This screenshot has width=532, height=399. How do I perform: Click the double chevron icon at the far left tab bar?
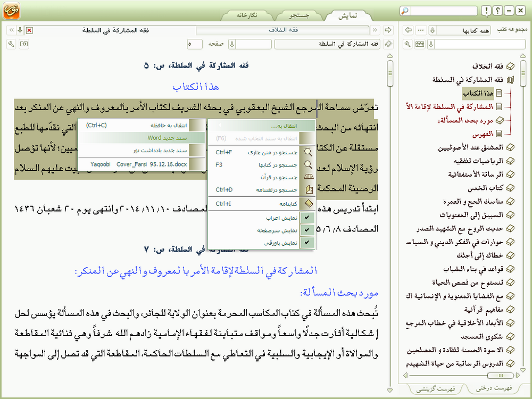click(11, 30)
